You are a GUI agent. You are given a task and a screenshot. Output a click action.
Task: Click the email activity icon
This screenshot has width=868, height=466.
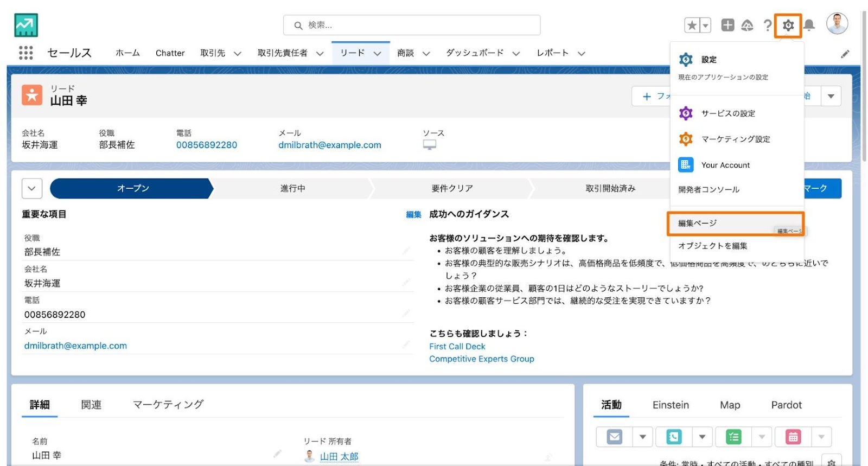(614, 437)
